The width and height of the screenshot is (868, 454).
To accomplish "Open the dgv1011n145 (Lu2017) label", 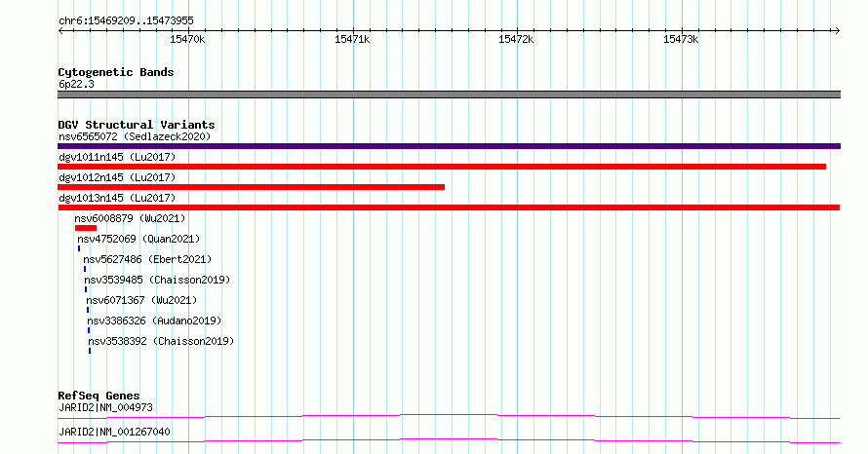I will (117, 157).
